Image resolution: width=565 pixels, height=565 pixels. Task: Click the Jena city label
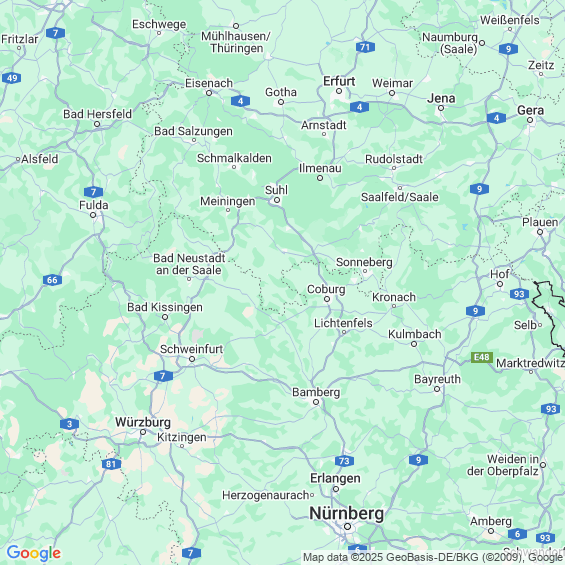pyautogui.click(x=441, y=98)
